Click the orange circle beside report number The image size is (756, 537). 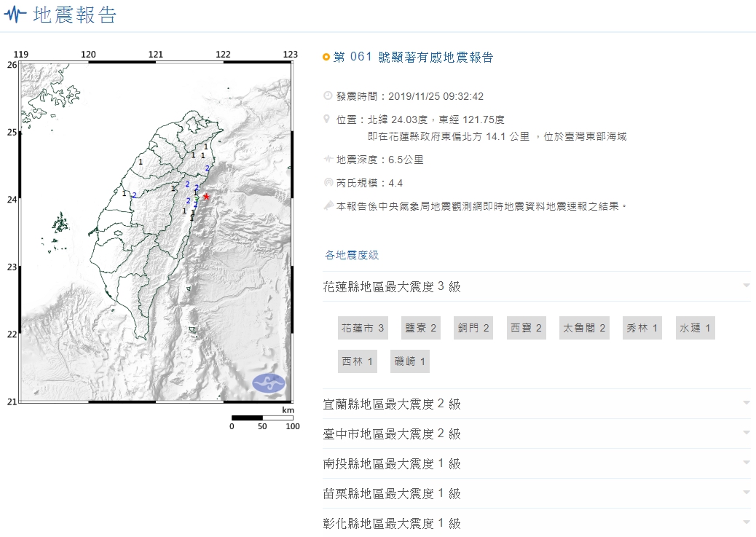tap(326, 58)
